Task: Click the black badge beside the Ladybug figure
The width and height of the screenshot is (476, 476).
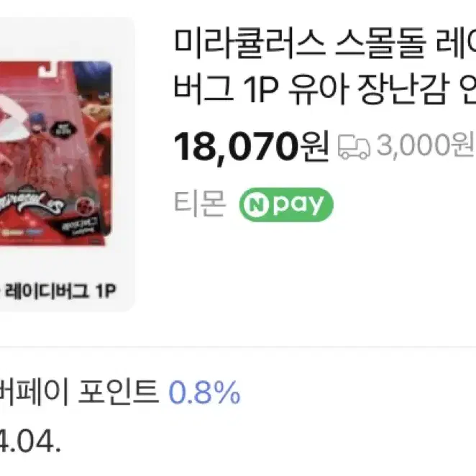Action: pos(63,129)
